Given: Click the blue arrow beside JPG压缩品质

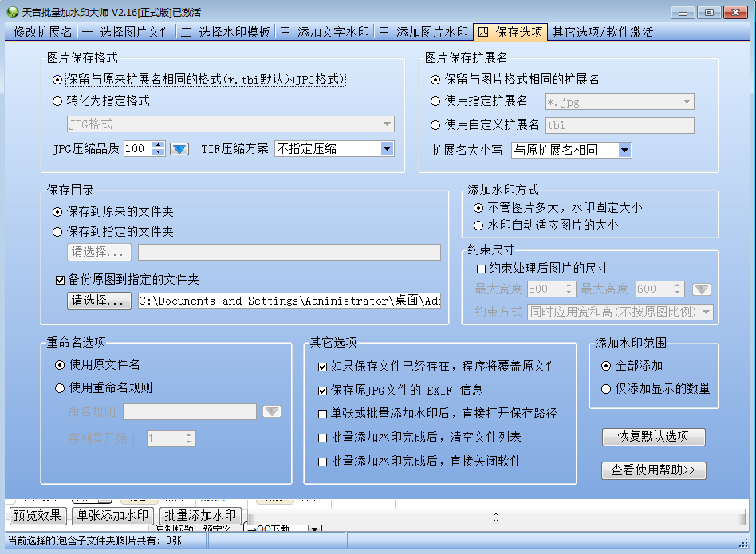Looking at the screenshot, I should 179,149.
